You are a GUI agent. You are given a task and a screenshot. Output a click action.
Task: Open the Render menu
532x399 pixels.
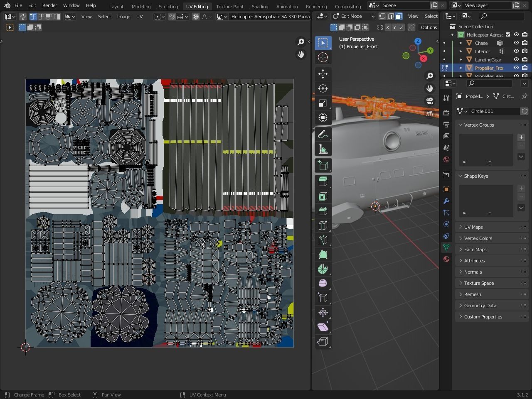49,5
